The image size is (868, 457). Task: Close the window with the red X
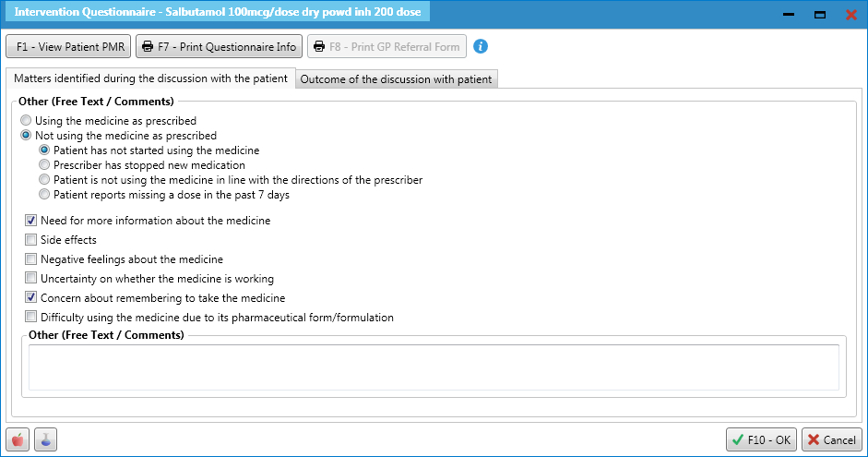(851, 15)
